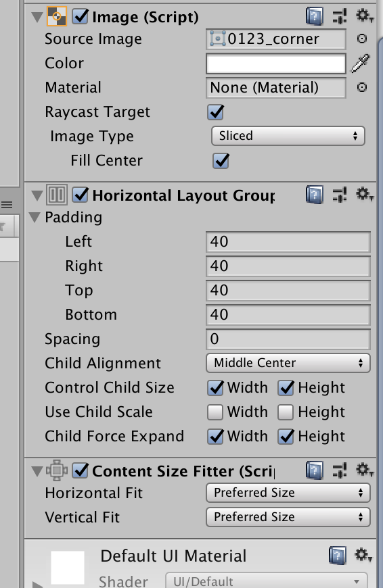Open the Image Type Sliced dropdown
The height and width of the screenshot is (588, 383).
pos(288,136)
